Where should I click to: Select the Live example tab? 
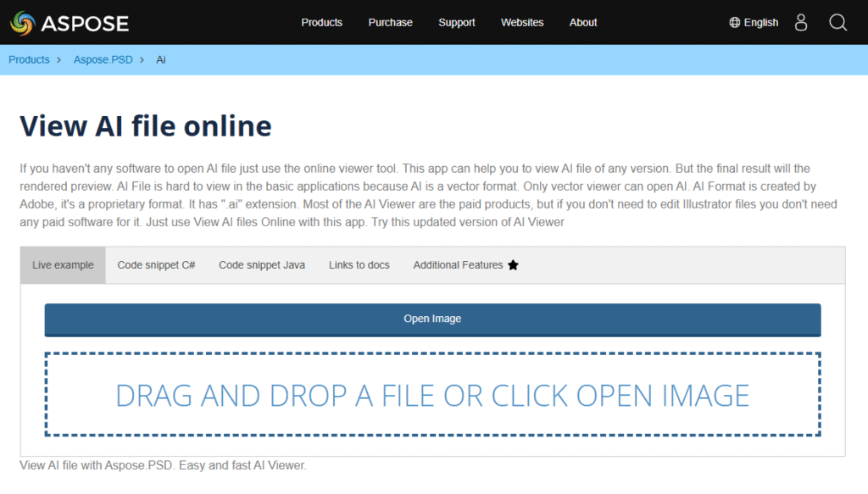coord(63,265)
